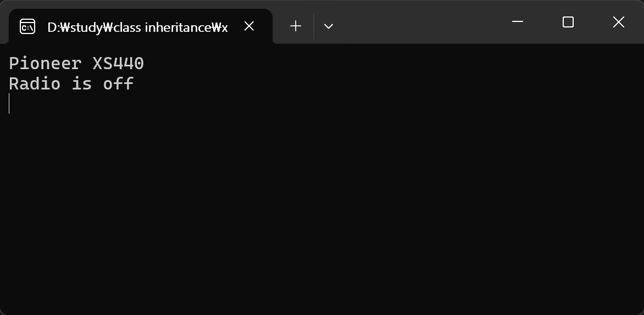The width and height of the screenshot is (644, 315).
Task: Click the word "off" in second line
Action: pyautogui.click(x=118, y=84)
